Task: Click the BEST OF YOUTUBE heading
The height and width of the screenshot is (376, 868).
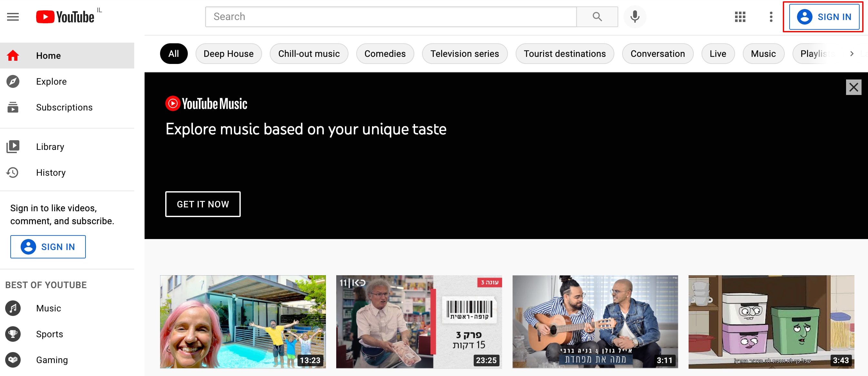Action: (x=46, y=285)
